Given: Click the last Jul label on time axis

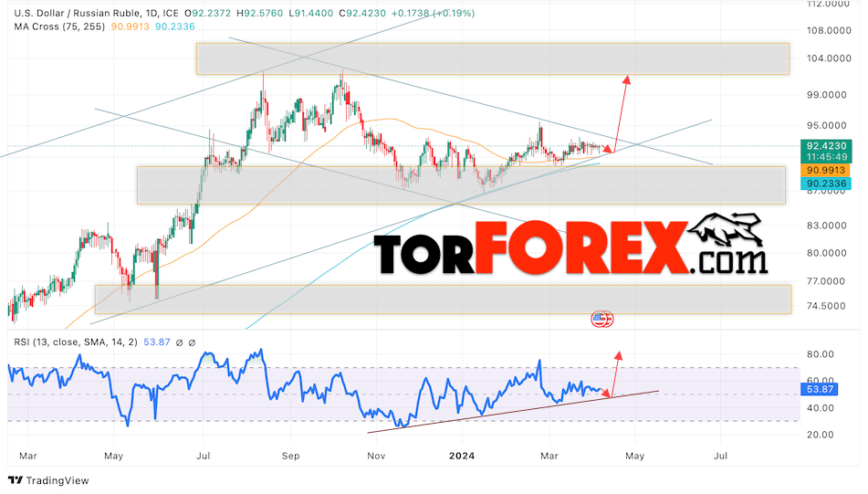Looking at the screenshot, I should pyautogui.click(x=720, y=456).
